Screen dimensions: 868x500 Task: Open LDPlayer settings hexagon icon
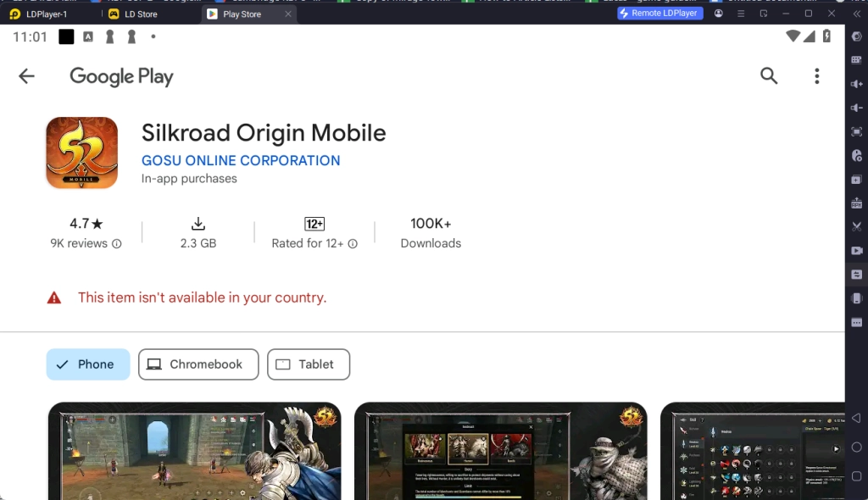tap(856, 36)
